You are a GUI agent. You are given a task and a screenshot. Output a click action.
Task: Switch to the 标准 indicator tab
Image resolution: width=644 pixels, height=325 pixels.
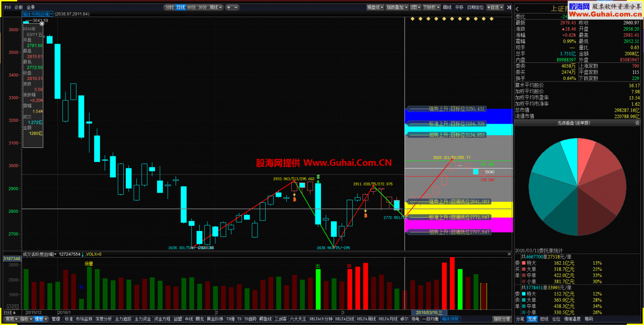point(69,319)
